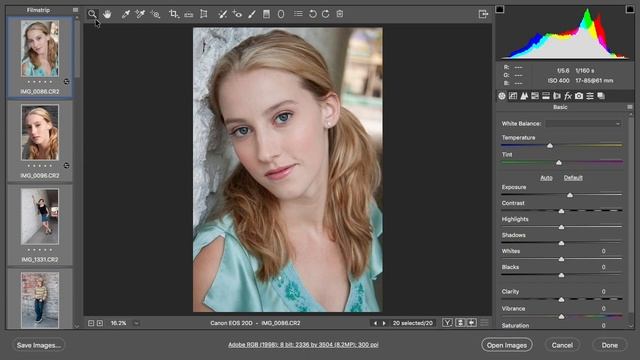
Task: Select the Spot Removal tool
Action: 222,14
